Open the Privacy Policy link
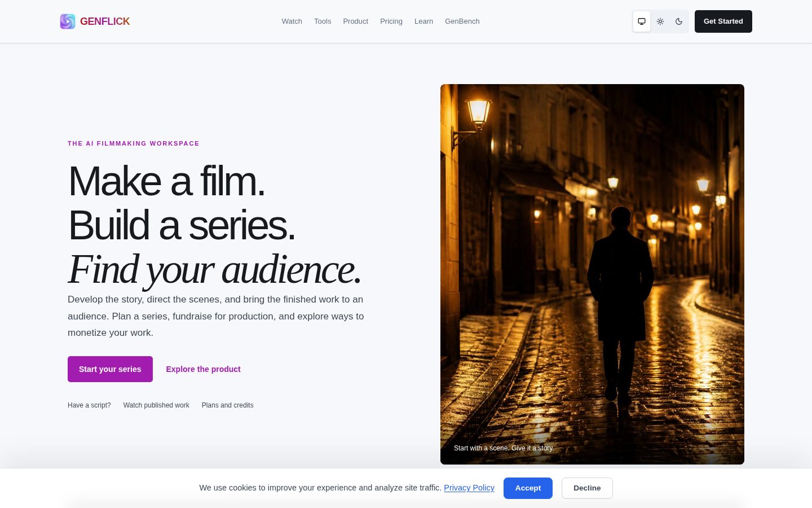This screenshot has height=508, width=812. pos(469,488)
